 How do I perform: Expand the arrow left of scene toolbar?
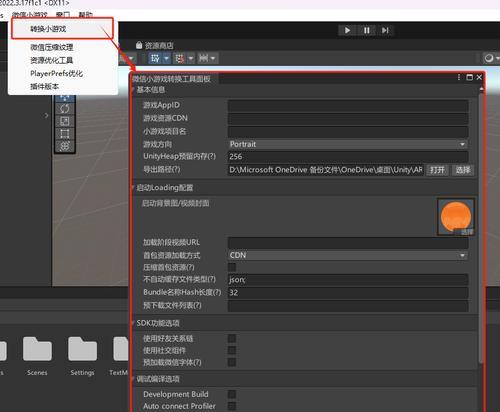pyautogui.click(x=46, y=116)
